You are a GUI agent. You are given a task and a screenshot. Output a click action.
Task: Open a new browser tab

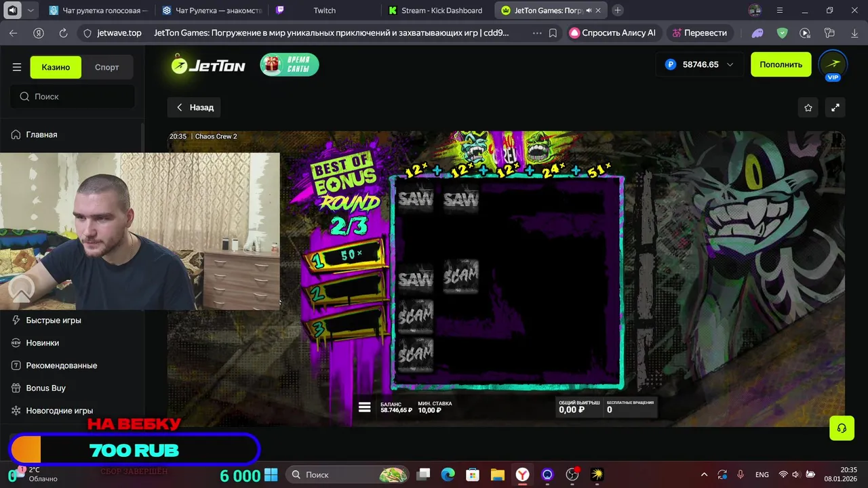click(617, 10)
